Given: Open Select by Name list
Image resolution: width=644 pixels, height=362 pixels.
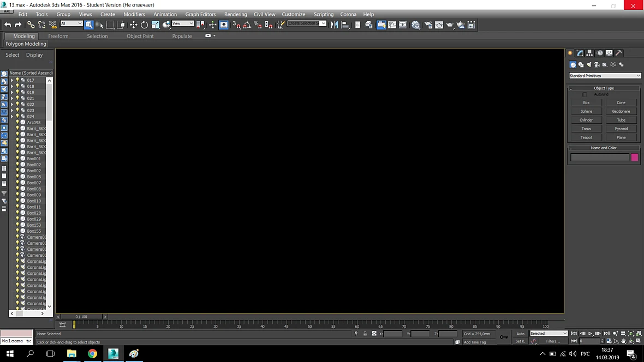Looking at the screenshot, I should (99, 25).
